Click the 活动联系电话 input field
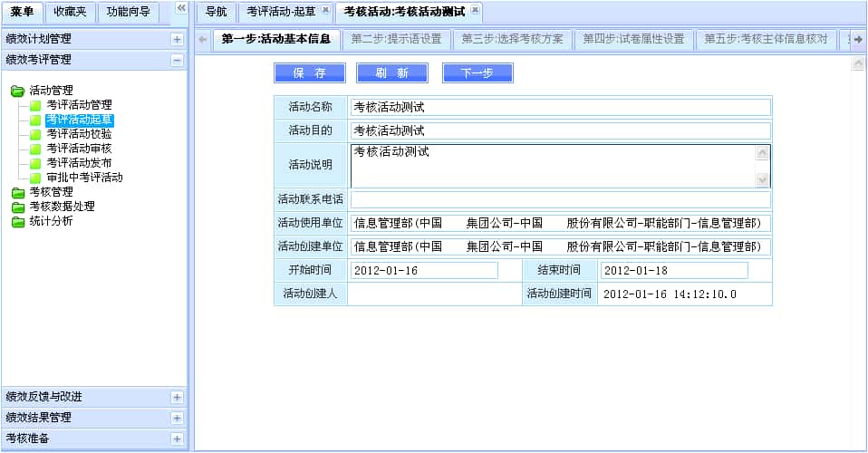Viewport: 868px width, 453px height. [x=560, y=199]
